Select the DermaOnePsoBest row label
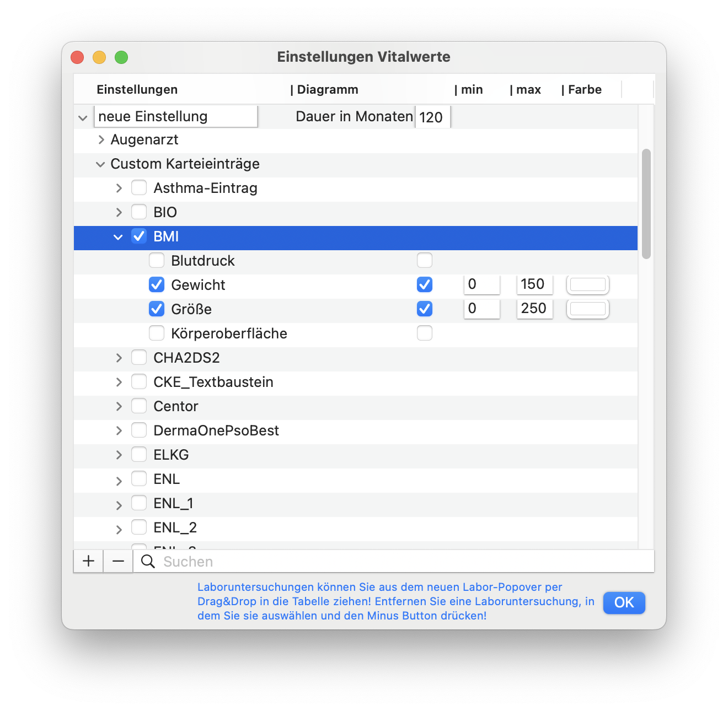This screenshot has height=711, width=728. click(x=216, y=430)
